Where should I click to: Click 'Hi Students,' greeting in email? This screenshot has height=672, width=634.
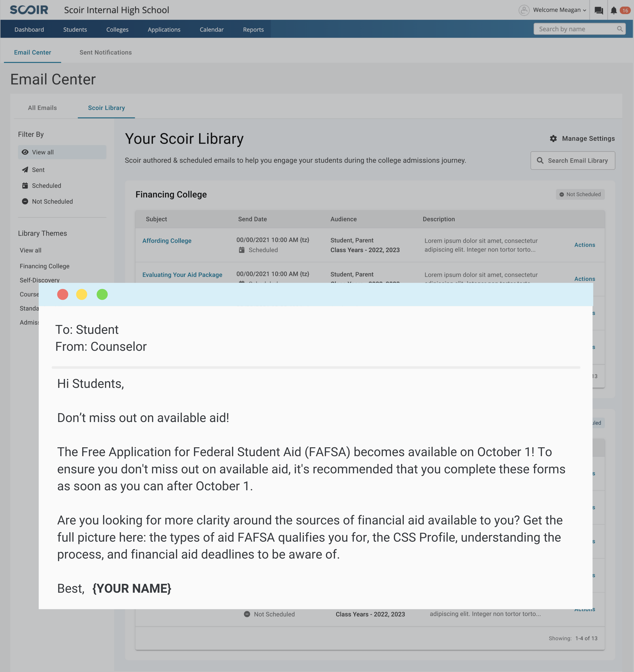tap(91, 384)
